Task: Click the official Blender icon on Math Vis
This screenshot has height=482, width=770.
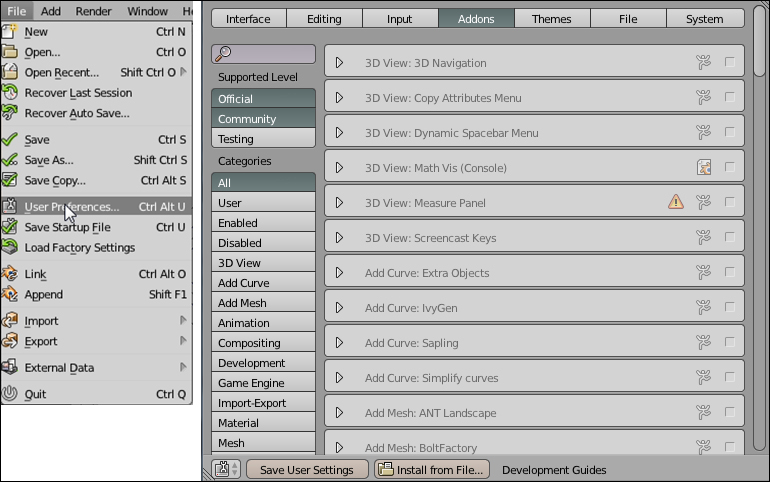Action: pos(704,167)
